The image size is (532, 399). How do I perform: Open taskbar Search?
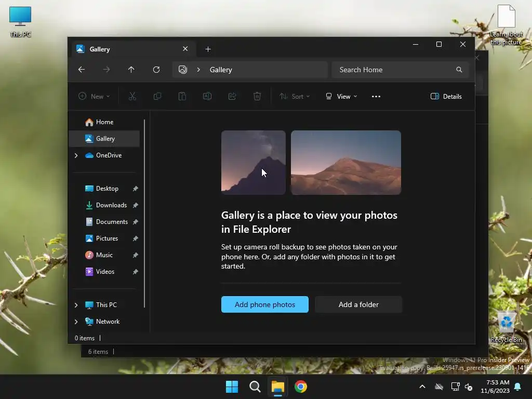click(255, 387)
